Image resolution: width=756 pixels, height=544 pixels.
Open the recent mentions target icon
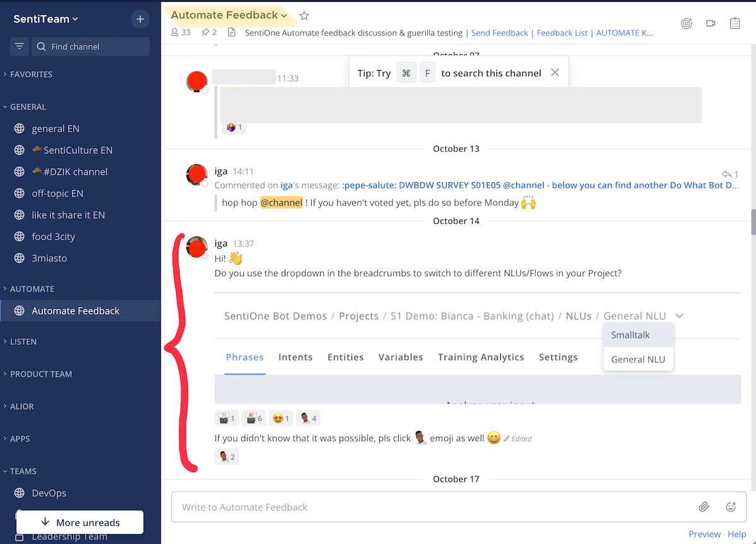tap(687, 23)
